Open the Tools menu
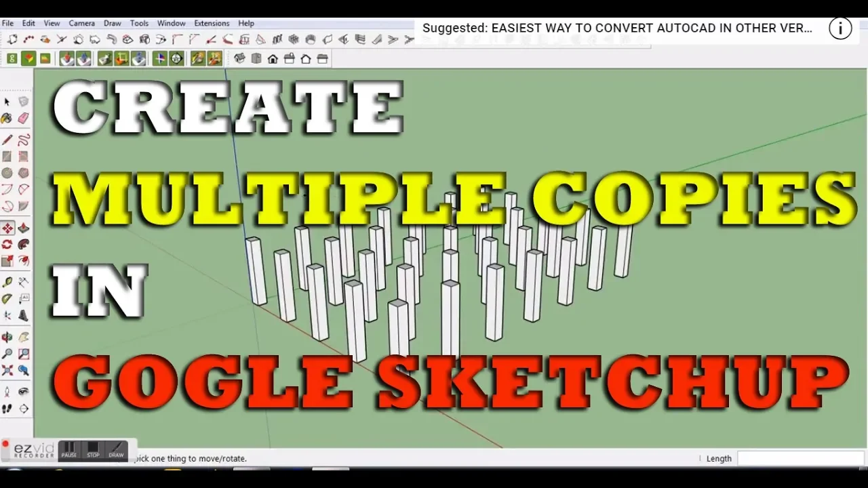Viewport: 868px width, 488px height. pos(140,23)
